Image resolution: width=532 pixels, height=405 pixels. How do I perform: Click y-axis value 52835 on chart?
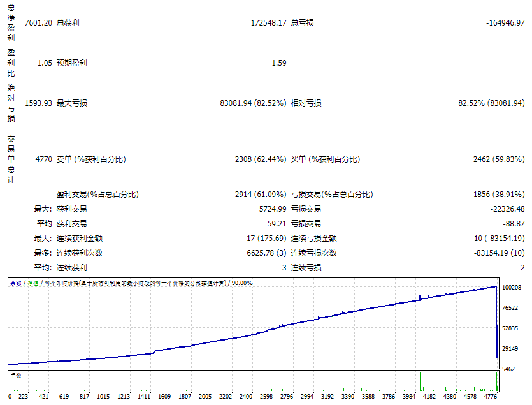coord(510,328)
